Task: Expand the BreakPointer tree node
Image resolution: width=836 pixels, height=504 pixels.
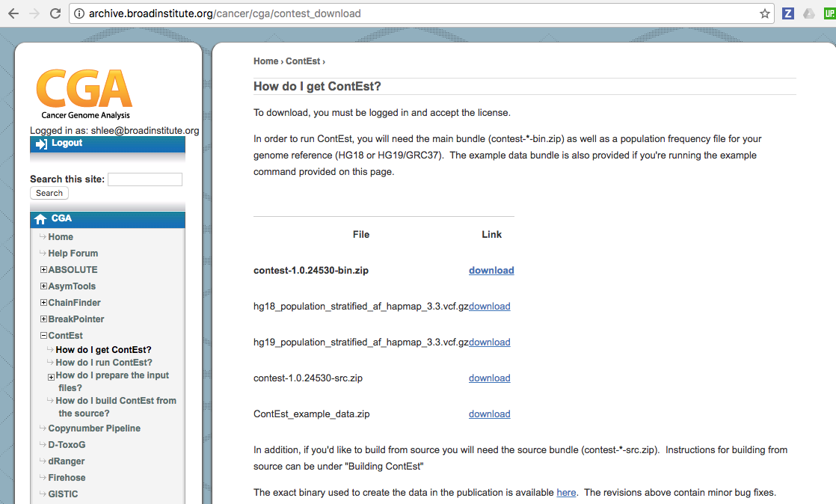Action: coord(43,319)
